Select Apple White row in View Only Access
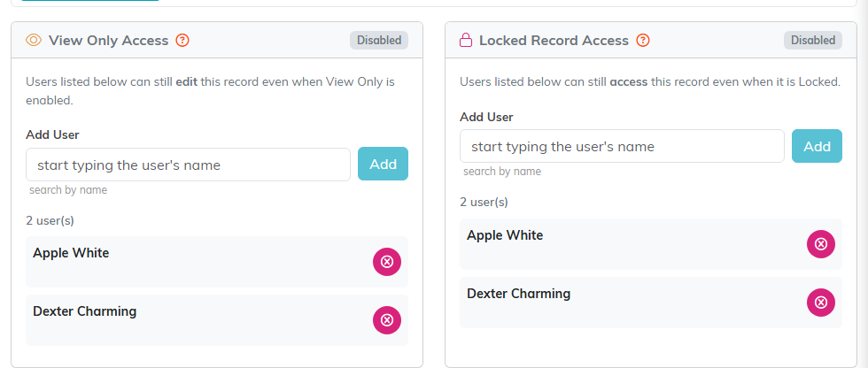 217,262
